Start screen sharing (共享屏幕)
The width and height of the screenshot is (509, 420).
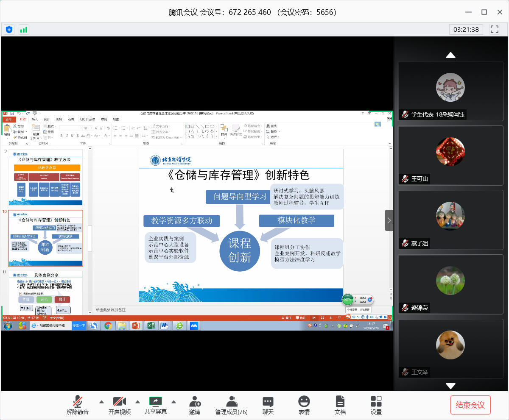click(156, 405)
